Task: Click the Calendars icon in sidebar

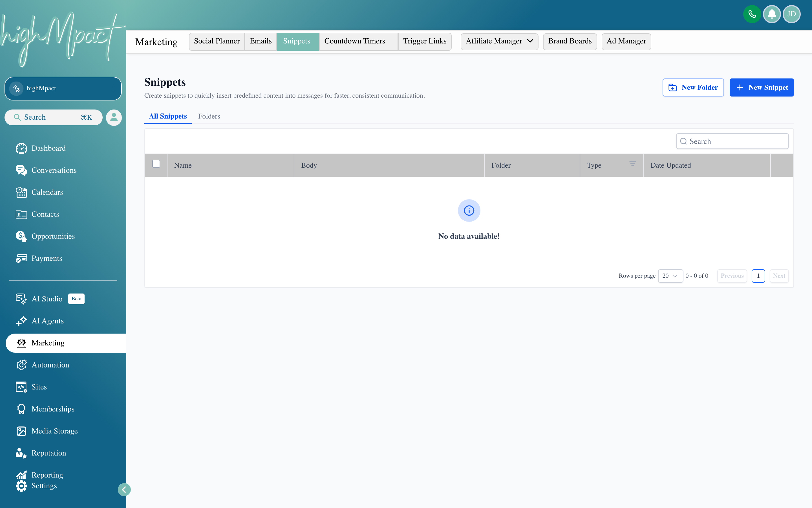Action: pyautogui.click(x=21, y=192)
